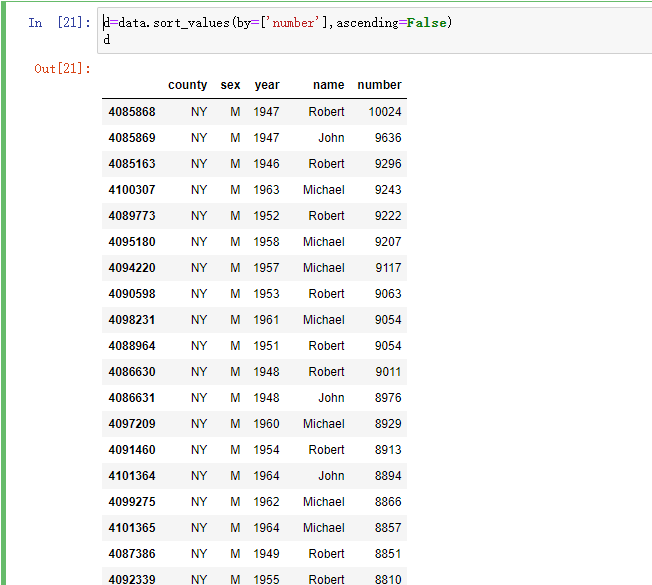Click the number value 9243
Screen dimensions: 652x585
click(388, 190)
